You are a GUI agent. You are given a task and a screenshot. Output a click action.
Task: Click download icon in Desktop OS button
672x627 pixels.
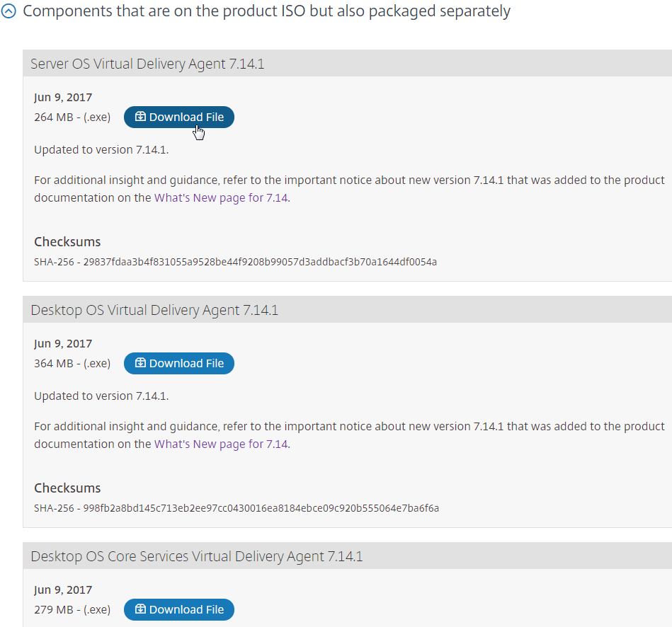coord(140,363)
